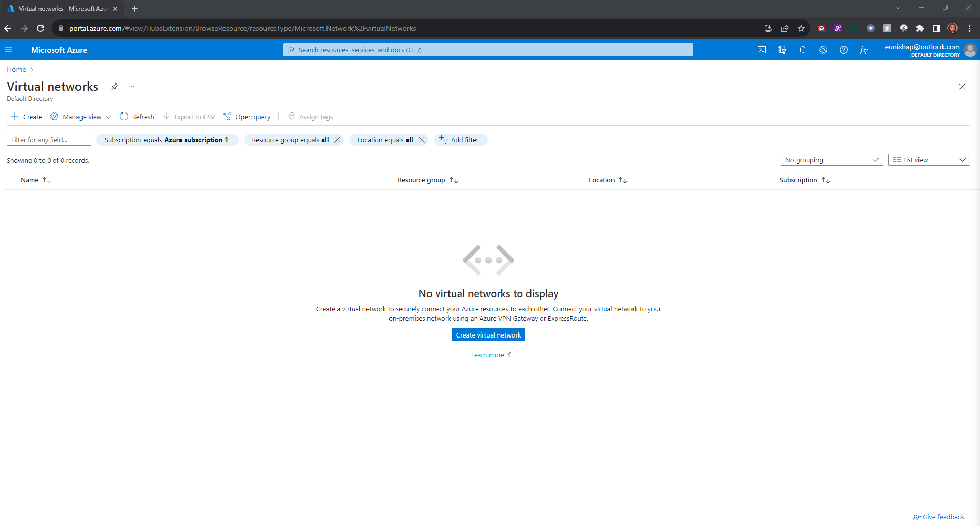The height and width of the screenshot is (526, 980).
Task: Pin Virtual networks to the dashboard
Action: [x=115, y=87]
